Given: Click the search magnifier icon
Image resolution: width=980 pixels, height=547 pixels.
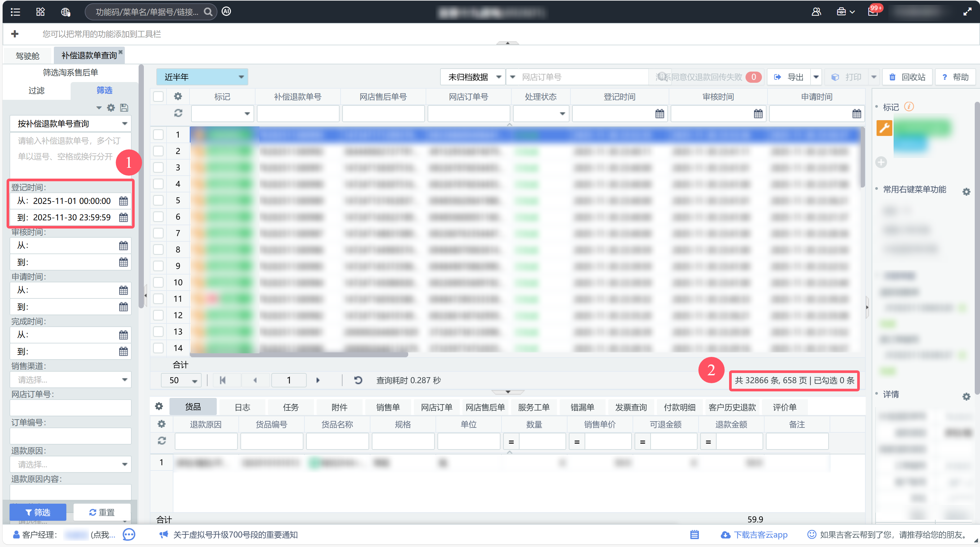Looking at the screenshot, I should [x=208, y=12].
